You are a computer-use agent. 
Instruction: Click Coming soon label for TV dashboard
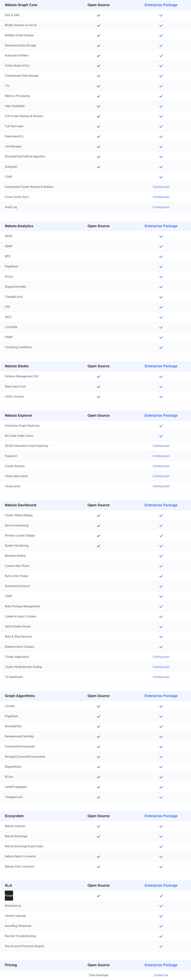[x=161, y=677]
